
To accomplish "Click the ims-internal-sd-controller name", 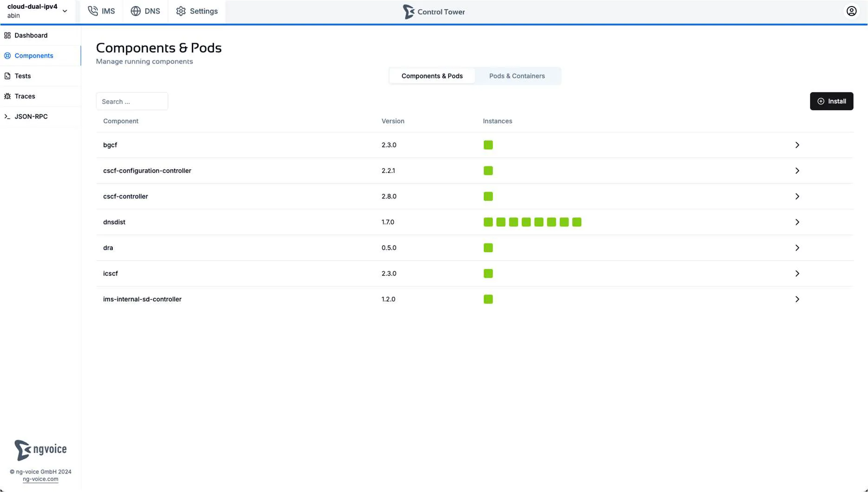I will (x=142, y=299).
